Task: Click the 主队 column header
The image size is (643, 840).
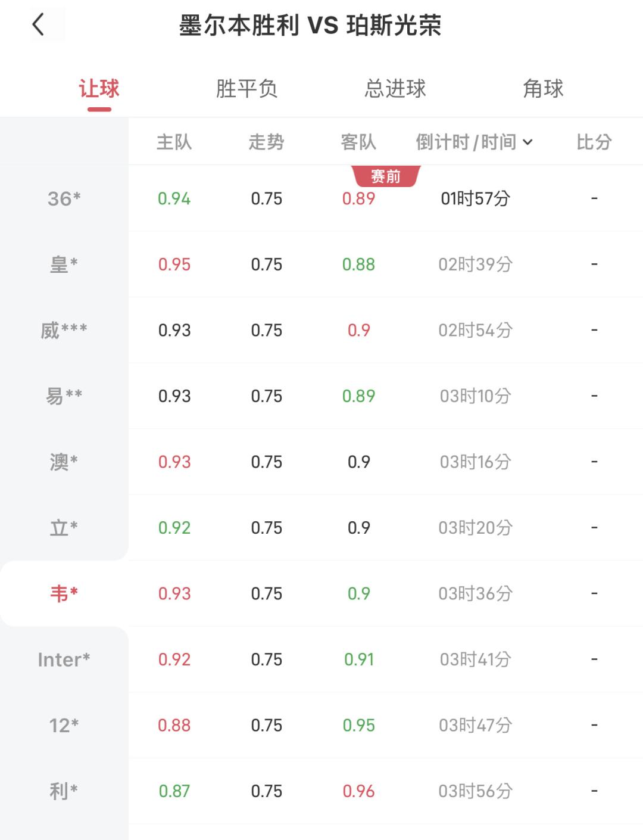Action: click(174, 142)
